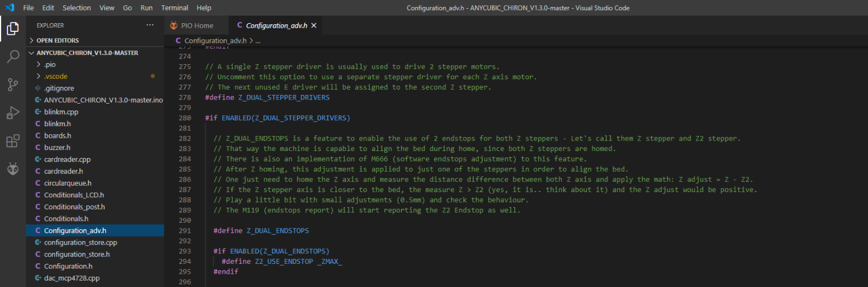Open the Edit menu
868x287 pixels.
48,8
